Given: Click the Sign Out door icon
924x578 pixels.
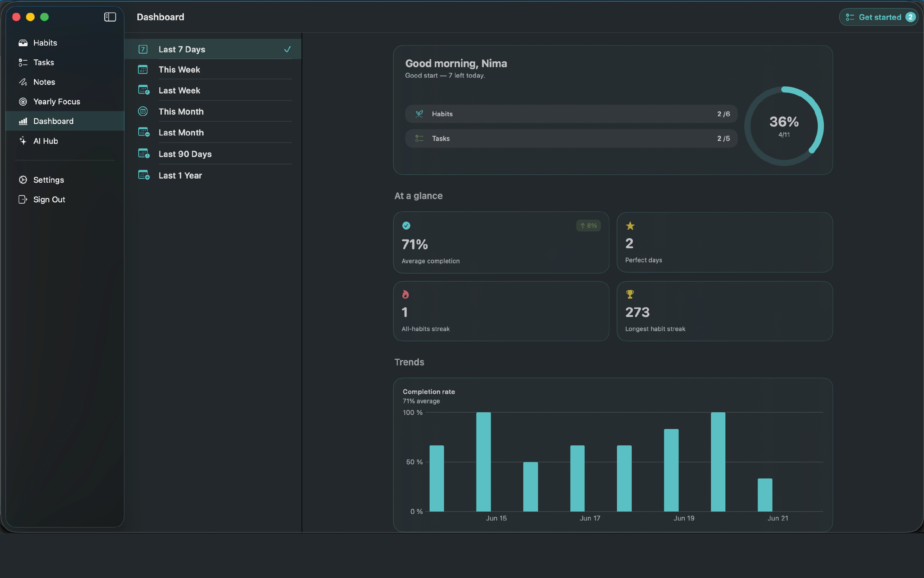Looking at the screenshot, I should tap(23, 199).
